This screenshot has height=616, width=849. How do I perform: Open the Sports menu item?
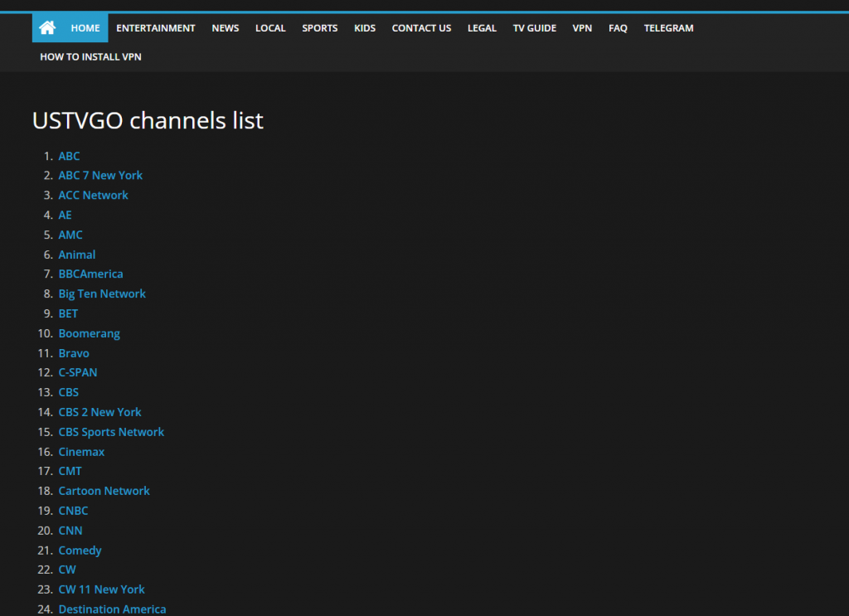click(319, 28)
